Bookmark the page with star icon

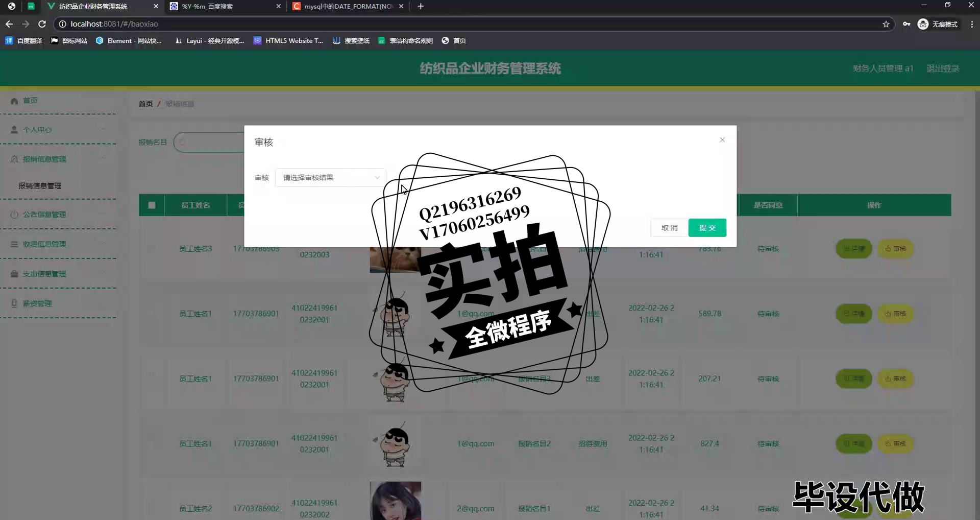pyautogui.click(x=886, y=24)
